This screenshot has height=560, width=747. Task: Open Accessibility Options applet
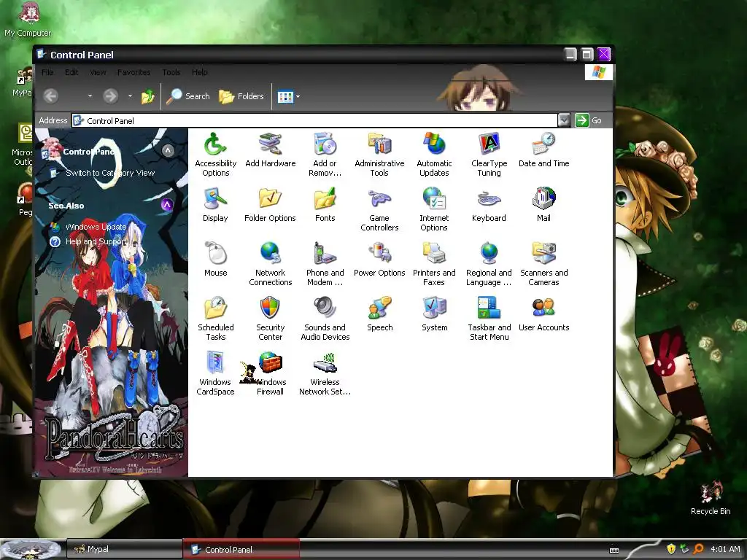(215, 154)
